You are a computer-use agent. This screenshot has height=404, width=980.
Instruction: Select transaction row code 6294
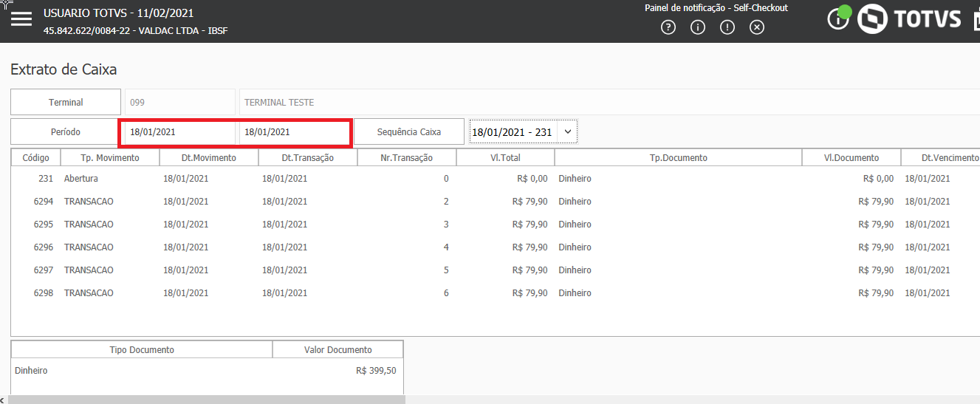[42, 202]
